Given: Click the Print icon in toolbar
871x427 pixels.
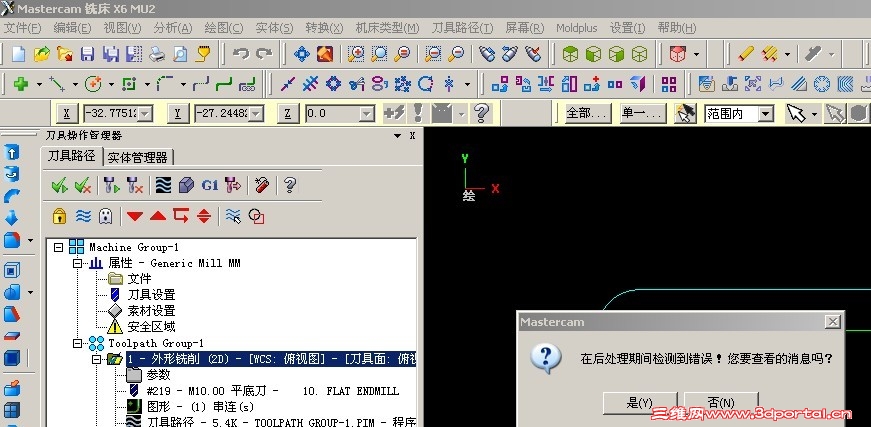Looking at the screenshot, I should (x=157, y=54).
